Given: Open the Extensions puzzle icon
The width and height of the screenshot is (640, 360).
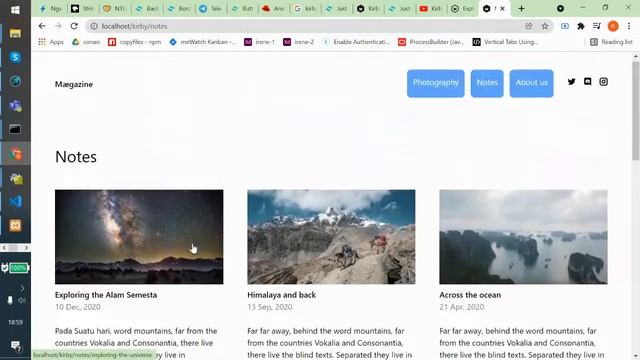Looking at the screenshot, I should click(x=581, y=26).
